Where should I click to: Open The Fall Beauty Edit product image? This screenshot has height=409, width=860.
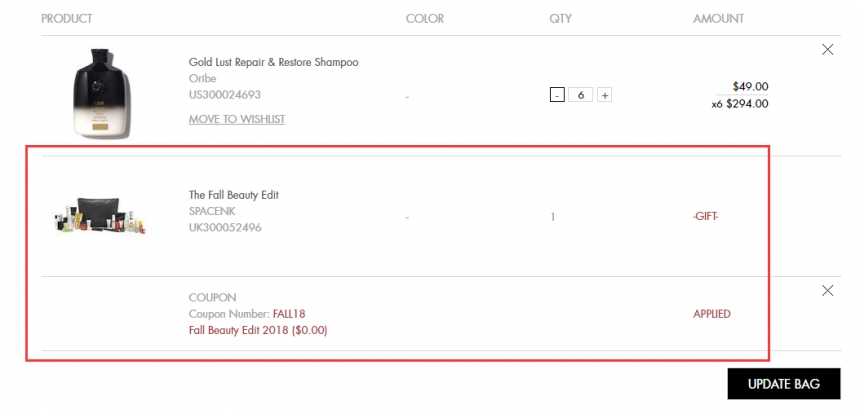tap(101, 215)
